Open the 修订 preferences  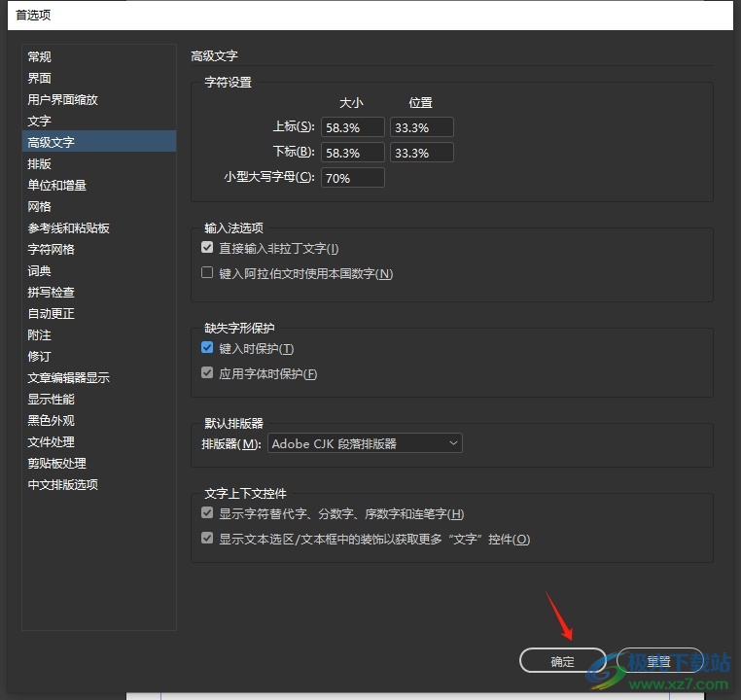[99, 357]
